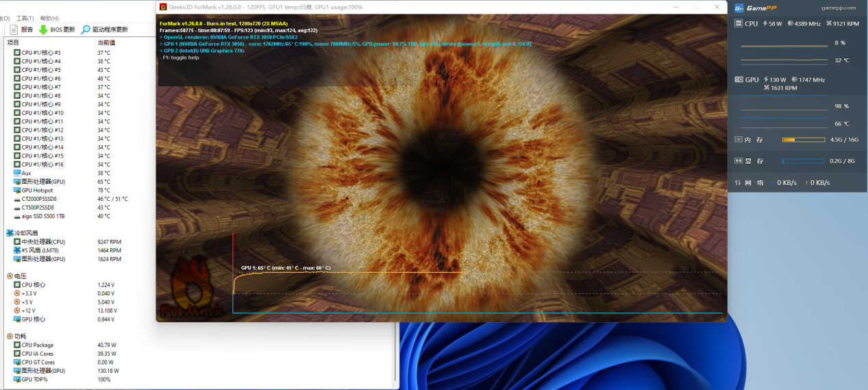
Task: Click FurMark title bar text
Action: pos(266,7)
